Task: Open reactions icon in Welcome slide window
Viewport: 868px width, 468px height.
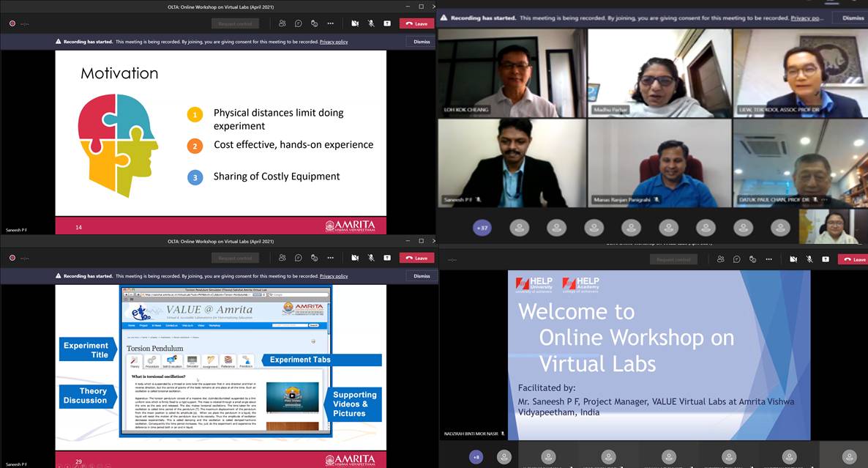Action: (x=754, y=259)
